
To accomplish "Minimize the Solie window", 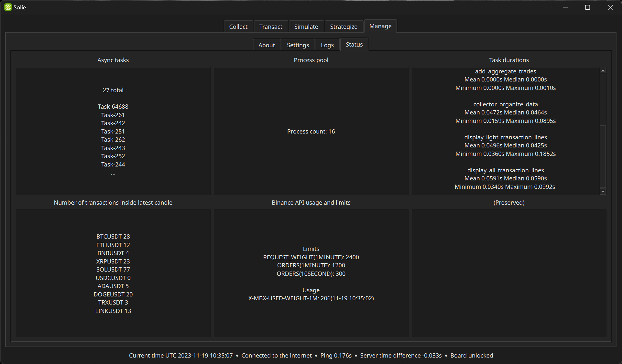I will [x=565, y=7].
